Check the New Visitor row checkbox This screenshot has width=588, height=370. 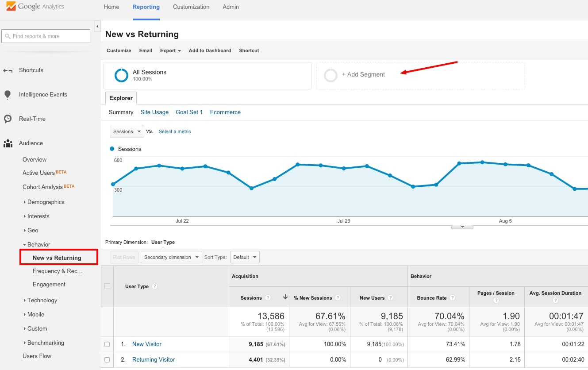(x=107, y=344)
